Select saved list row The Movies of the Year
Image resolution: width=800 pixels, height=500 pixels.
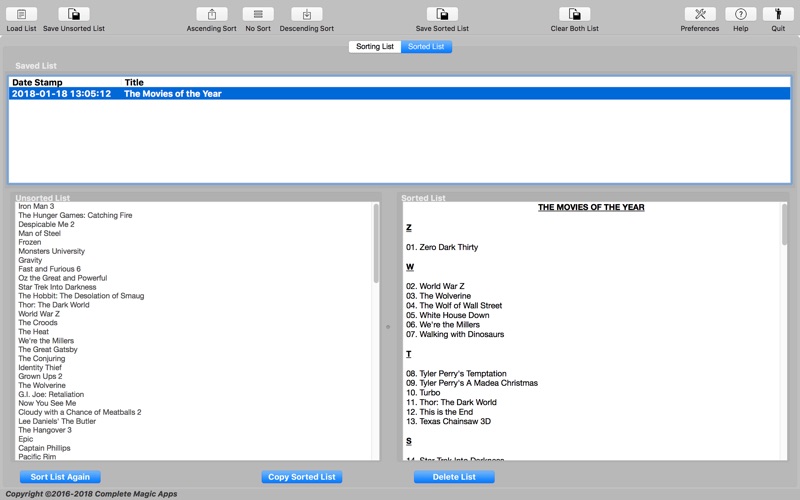(x=399, y=94)
